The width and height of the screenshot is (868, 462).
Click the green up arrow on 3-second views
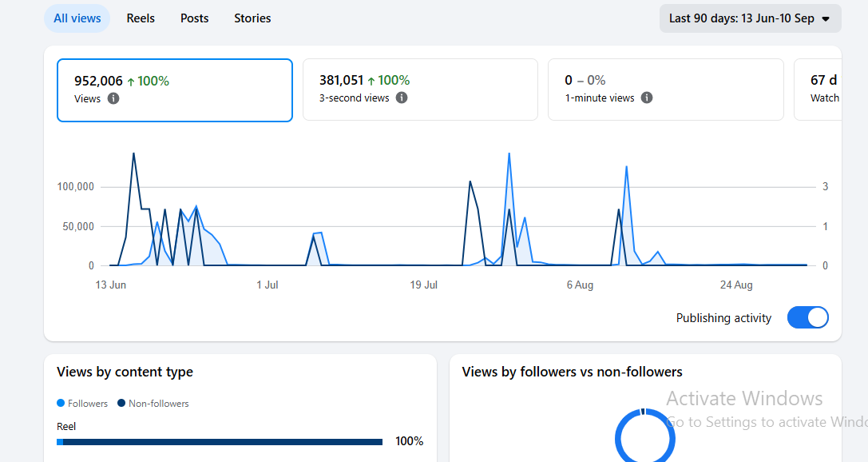[x=371, y=81]
